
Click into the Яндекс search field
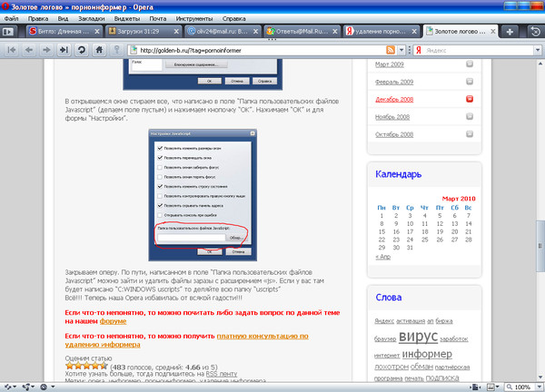(479, 50)
